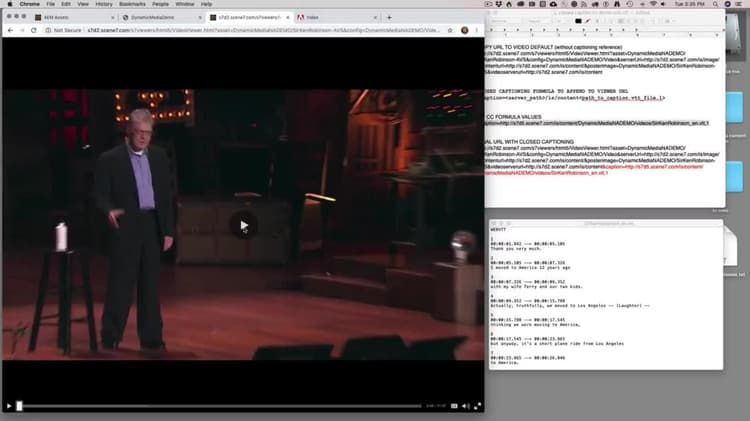Viewport: 750px width, 421px height.
Task: Toggle the closed captions button in player
Action: tap(454, 406)
